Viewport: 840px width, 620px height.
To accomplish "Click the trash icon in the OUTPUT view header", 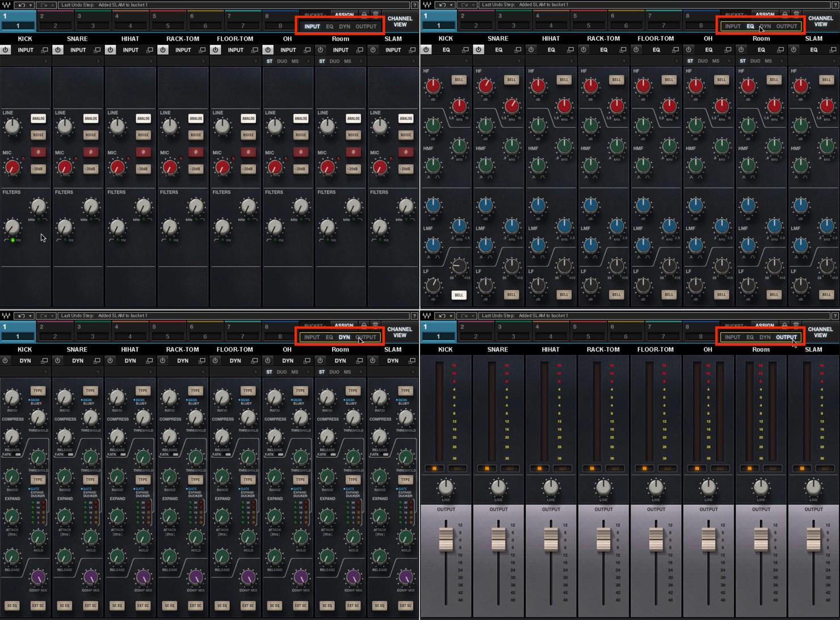I will 795,325.
